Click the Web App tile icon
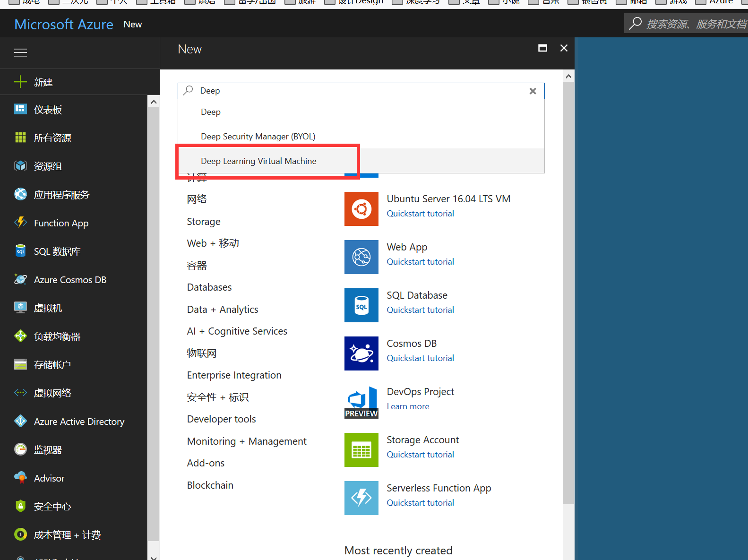Image resolution: width=748 pixels, height=560 pixels. pos(361,257)
